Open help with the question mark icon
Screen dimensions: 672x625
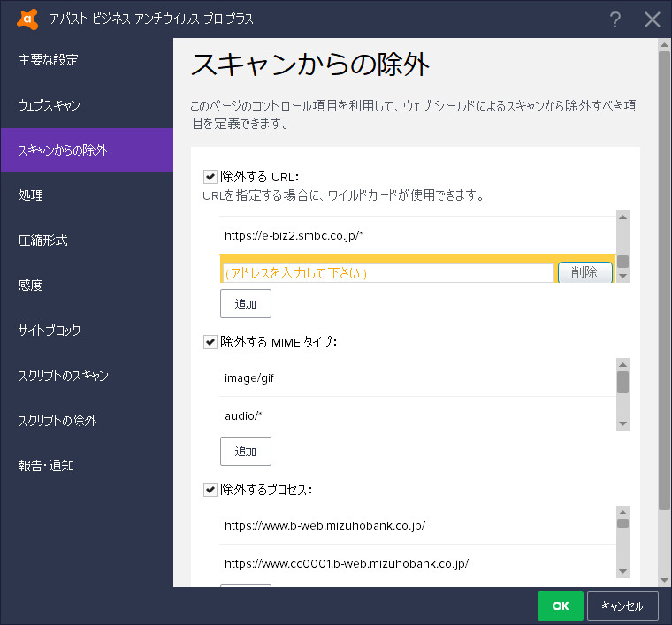point(615,19)
